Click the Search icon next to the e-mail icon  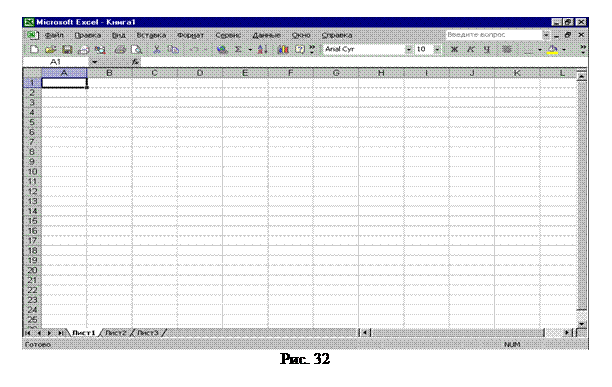pyautogui.click(x=100, y=50)
